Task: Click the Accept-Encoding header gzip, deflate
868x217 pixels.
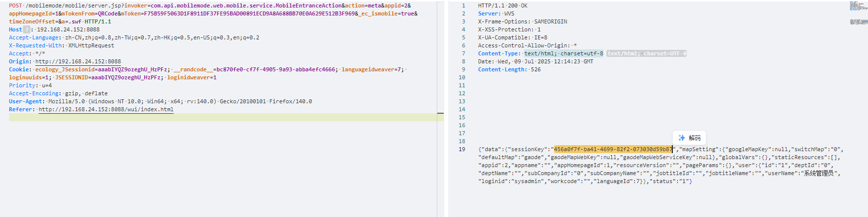Action: click(58, 93)
